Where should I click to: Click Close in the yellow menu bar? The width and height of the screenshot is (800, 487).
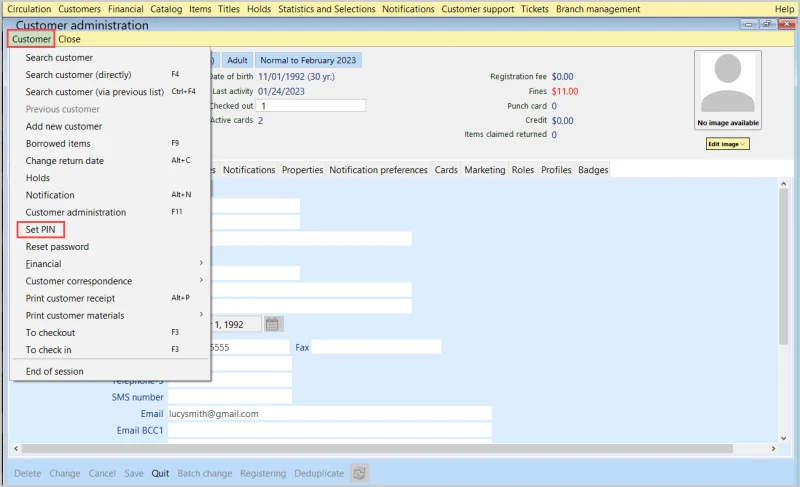(70, 39)
